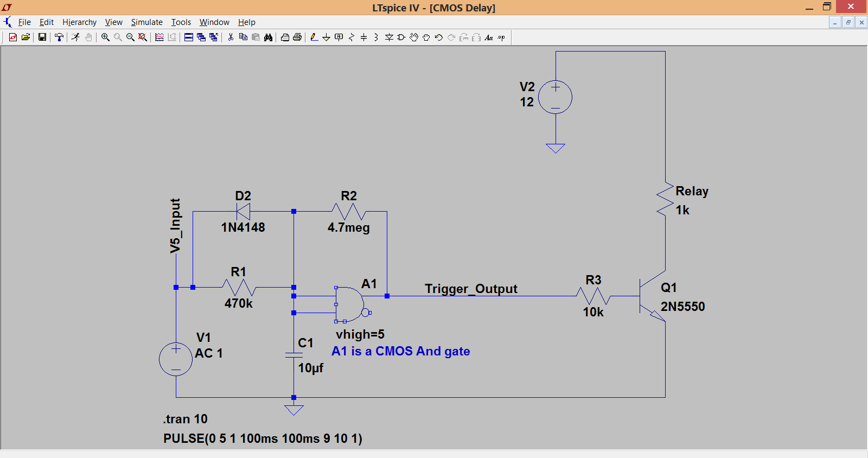
Task: Zoom out with the magnifier minus icon
Action: (130, 37)
